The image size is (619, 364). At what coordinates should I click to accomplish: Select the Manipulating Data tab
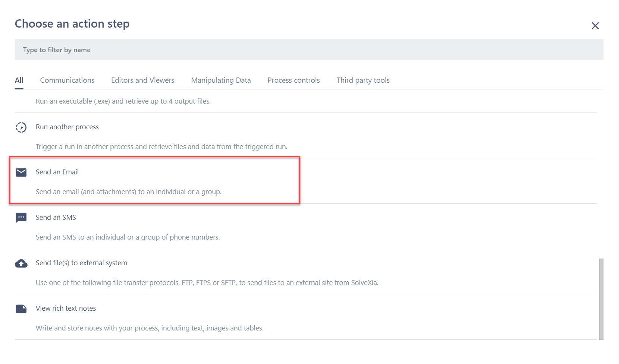[x=221, y=80]
